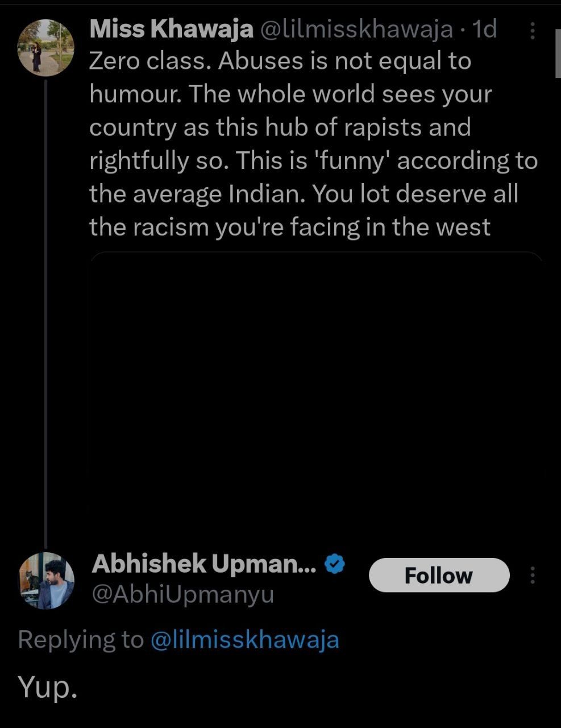Click Abhishek Upmanyu's profile avatar

pos(47,581)
